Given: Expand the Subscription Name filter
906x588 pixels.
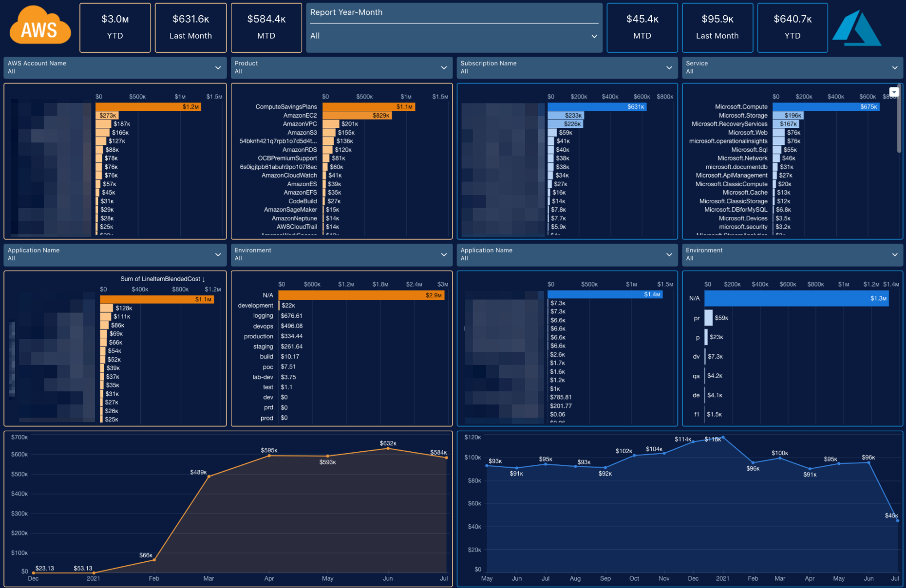Looking at the screenshot, I should point(669,67).
